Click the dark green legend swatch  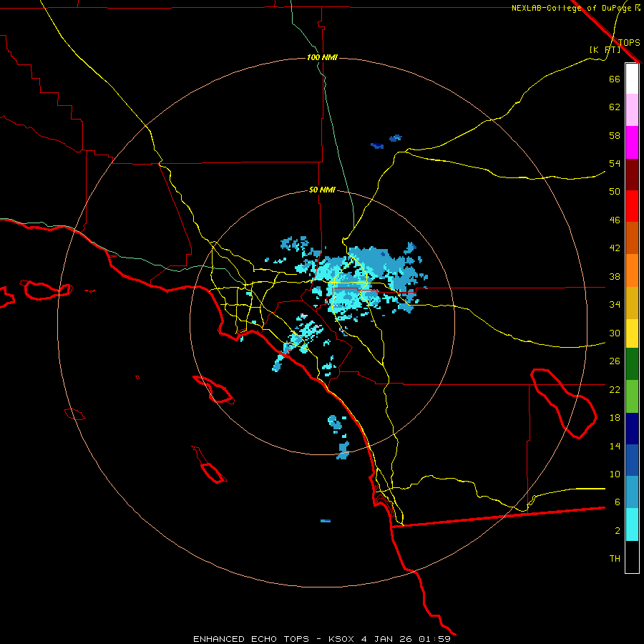click(x=632, y=364)
